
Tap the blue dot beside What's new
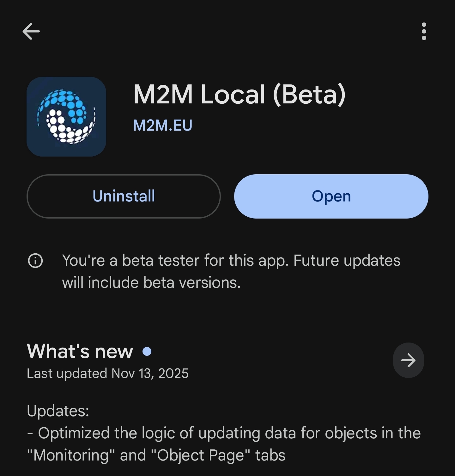pos(147,351)
